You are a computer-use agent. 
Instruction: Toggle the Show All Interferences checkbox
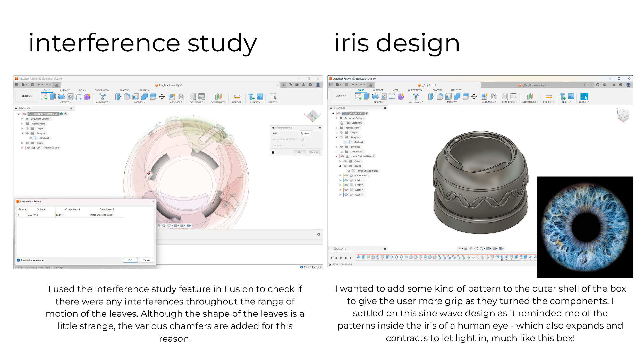(x=19, y=260)
